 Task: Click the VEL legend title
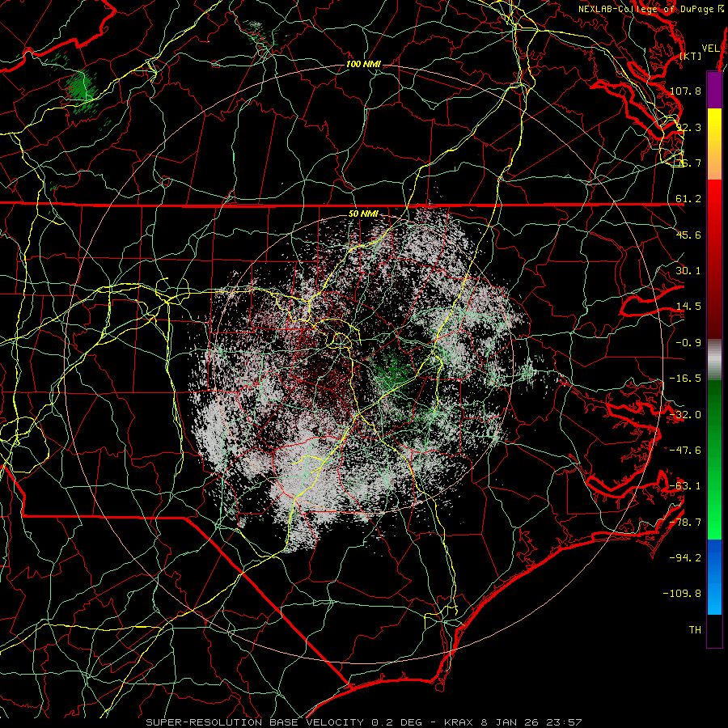tap(710, 49)
